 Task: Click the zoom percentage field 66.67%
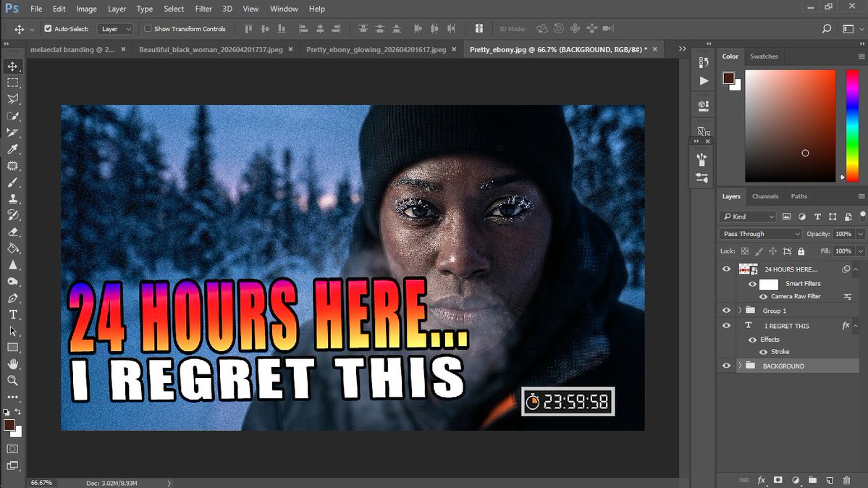point(41,483)
